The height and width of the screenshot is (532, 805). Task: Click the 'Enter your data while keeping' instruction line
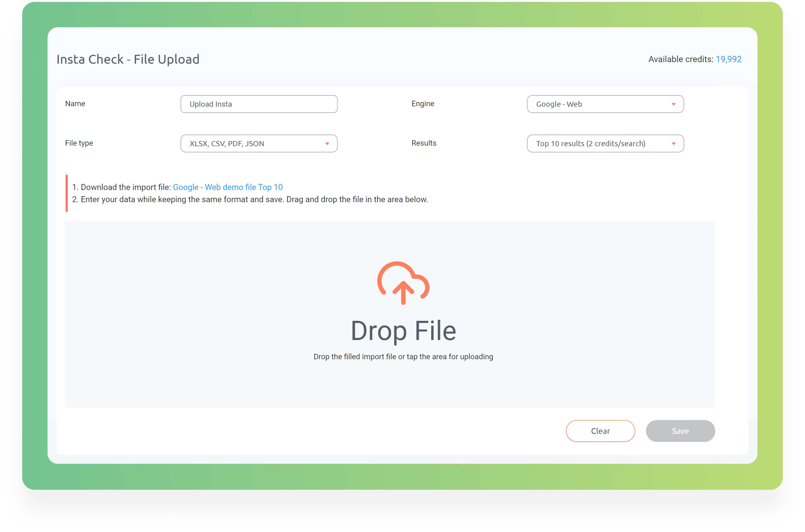click(250, 200)
